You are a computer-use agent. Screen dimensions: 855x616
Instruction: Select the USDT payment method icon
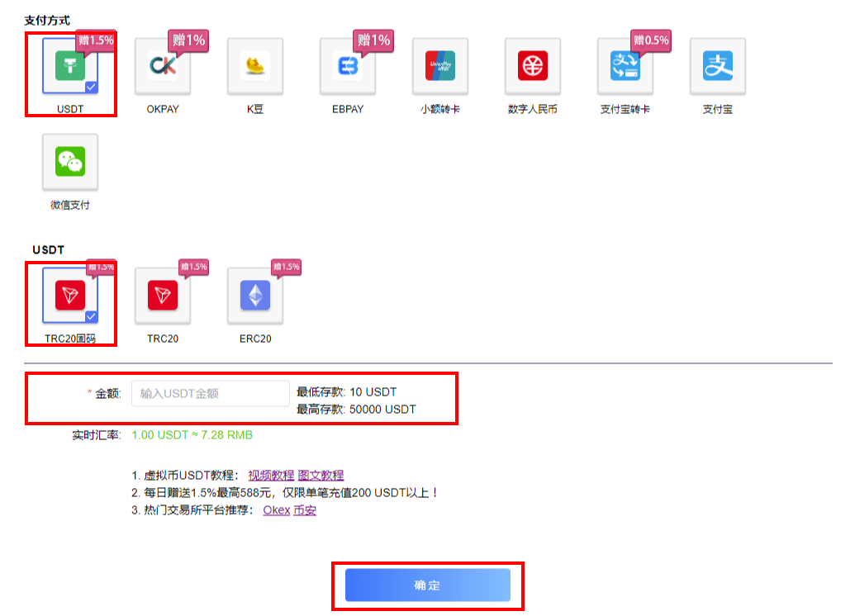(70, 66)
